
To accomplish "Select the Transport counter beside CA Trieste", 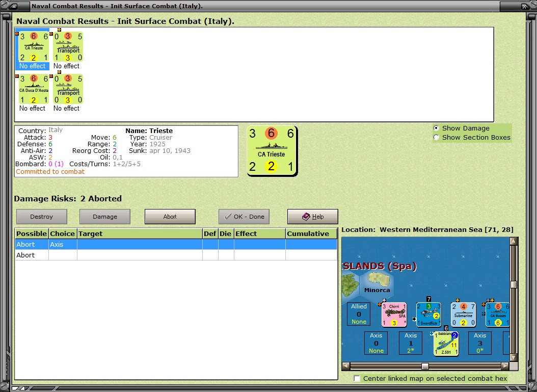I will (68, 46).
